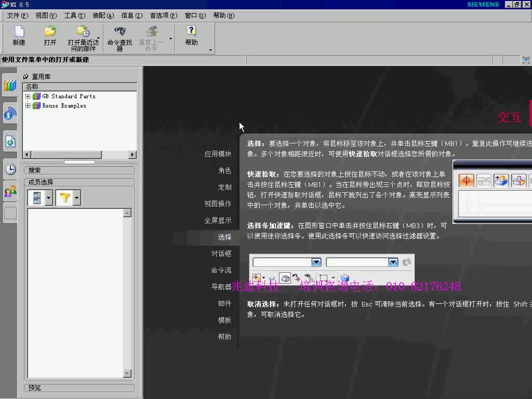Click the horizontal scrollbar thumb in library tree
The height and width of the screenshot is (399, 532).
[x=66, y=155]
